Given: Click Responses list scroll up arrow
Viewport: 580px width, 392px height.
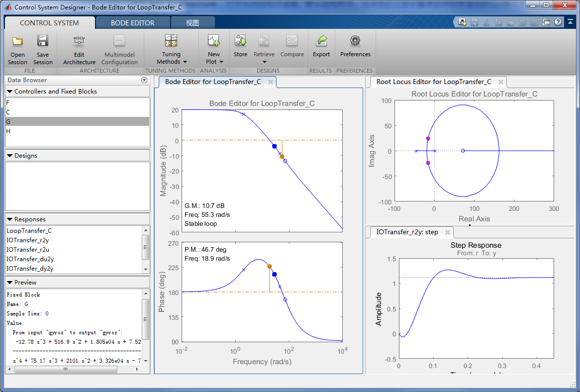Looking at the screenshot, I should tap(146, 230).
